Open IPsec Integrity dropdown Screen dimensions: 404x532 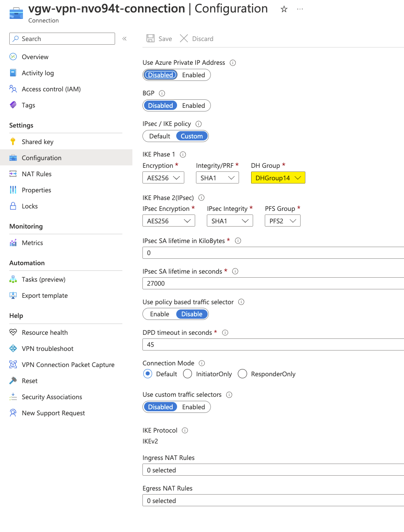click(230, 221)
